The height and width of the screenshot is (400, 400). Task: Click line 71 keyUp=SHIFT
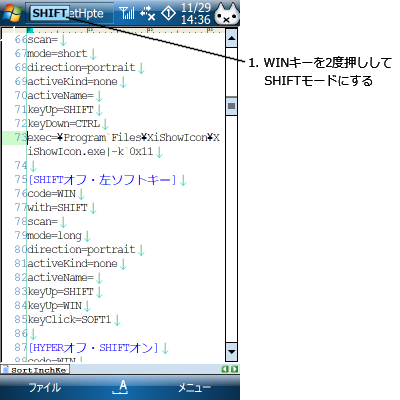[60, 109]
